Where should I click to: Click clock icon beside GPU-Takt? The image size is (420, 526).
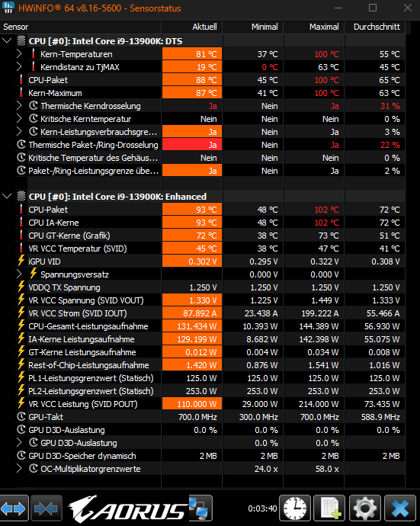click(x=21, y=417)
